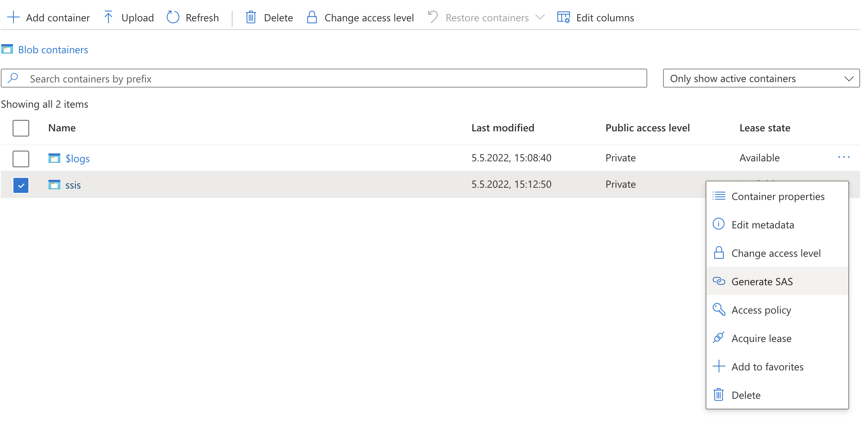The height and width of the screenshot is (426, 868).
Task: Click the Upload arrow icon
Action: [108, 17]
